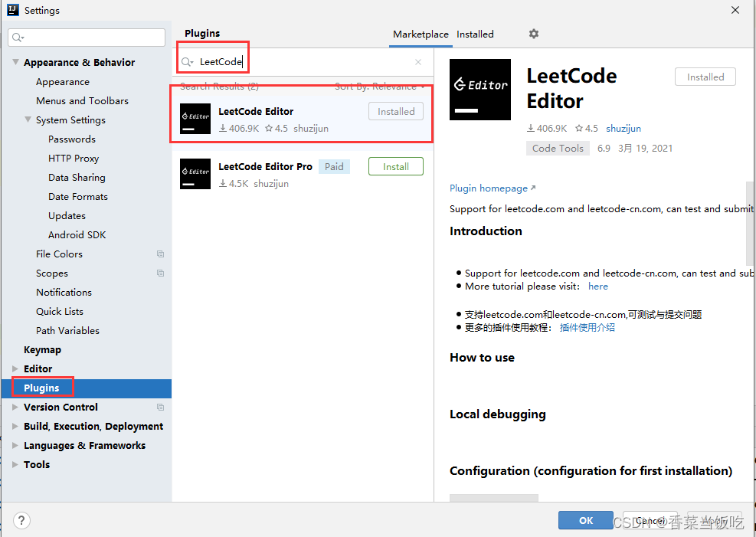Click the LeetCode Editor Pro plugin logo
The height and width of the screenshot is (537, 756).
(195, 174)
